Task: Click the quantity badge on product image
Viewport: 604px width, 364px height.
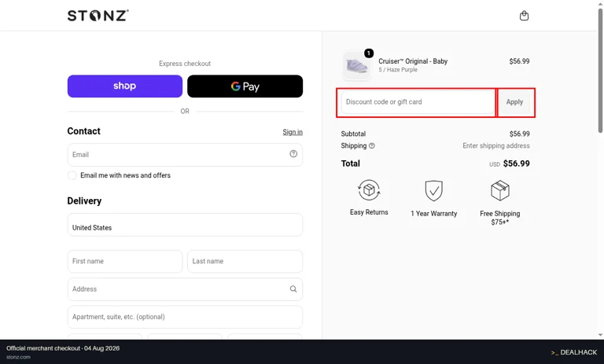Action: click(369, 53)
